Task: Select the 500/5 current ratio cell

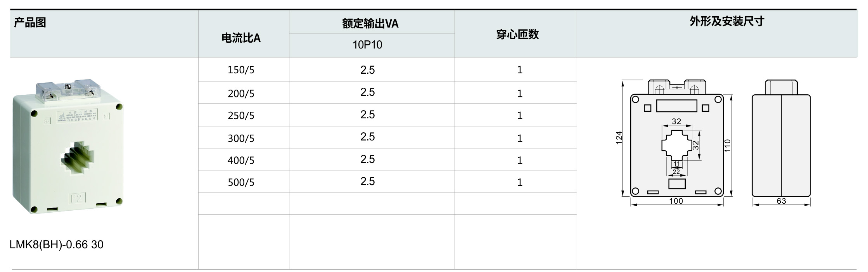Action: click(x=241, y=182)
